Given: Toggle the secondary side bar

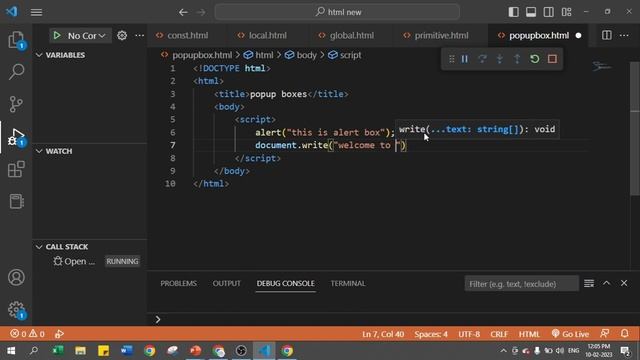Looking at the screenshot, I should coord(549,12).
